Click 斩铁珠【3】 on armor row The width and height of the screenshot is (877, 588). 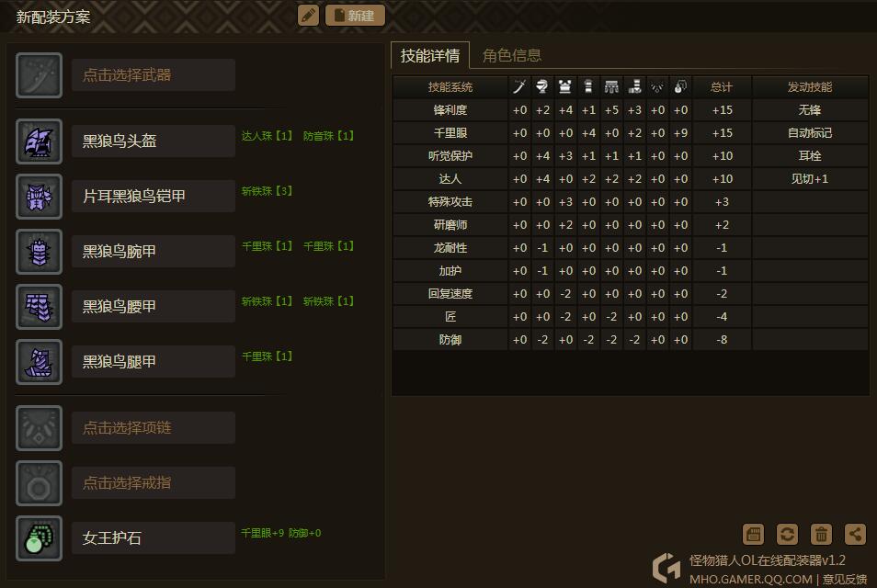tap(267, 191)
